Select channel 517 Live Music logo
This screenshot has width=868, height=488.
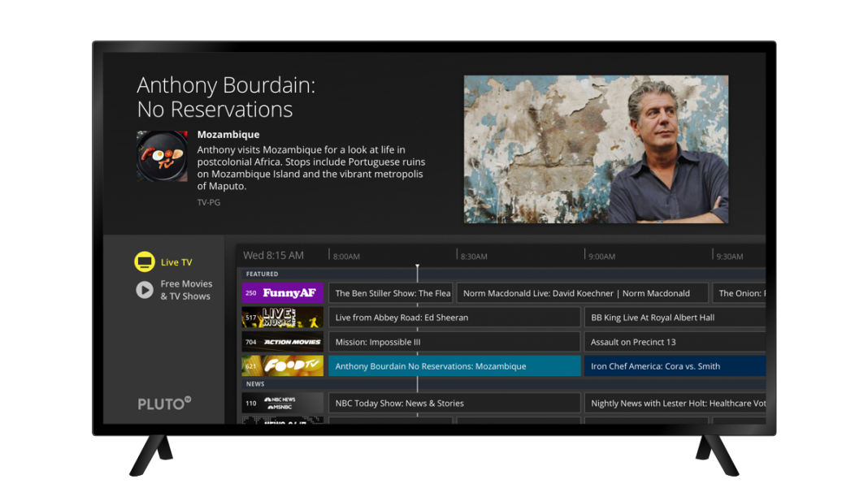coord(282,317)
